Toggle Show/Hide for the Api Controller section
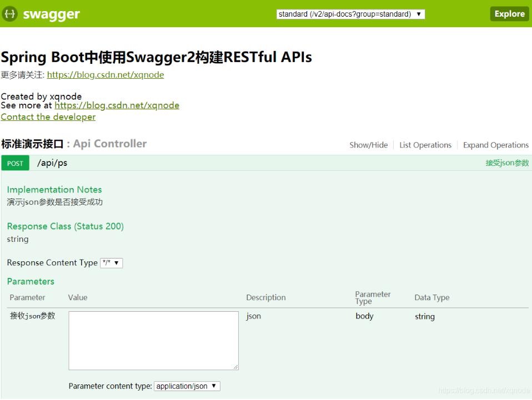 coord(368,145)
